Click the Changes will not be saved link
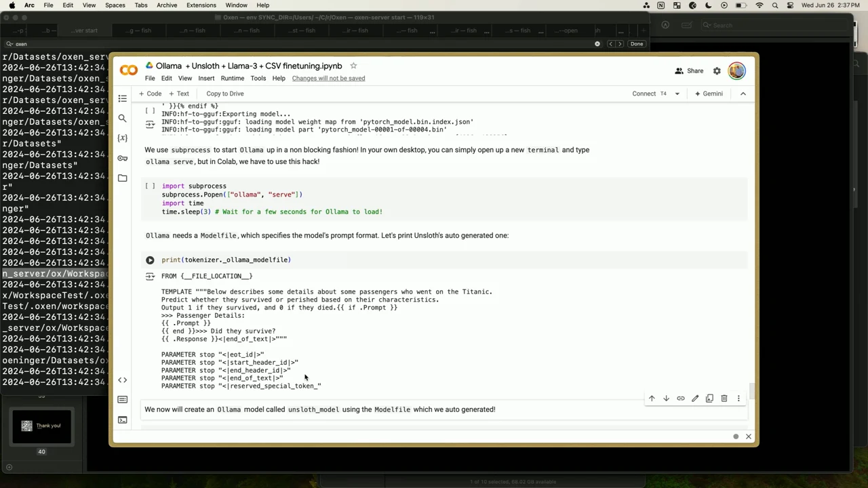The image size is (868, 488). point(328,78)
